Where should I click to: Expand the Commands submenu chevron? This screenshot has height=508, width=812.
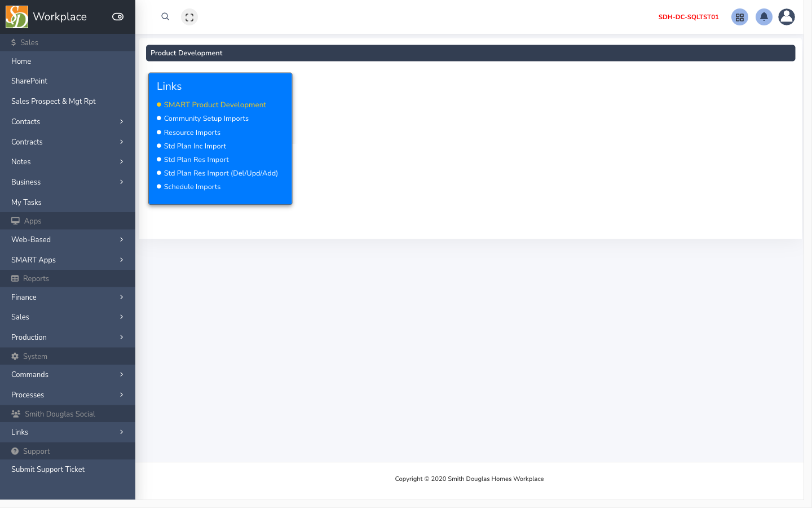121,374
